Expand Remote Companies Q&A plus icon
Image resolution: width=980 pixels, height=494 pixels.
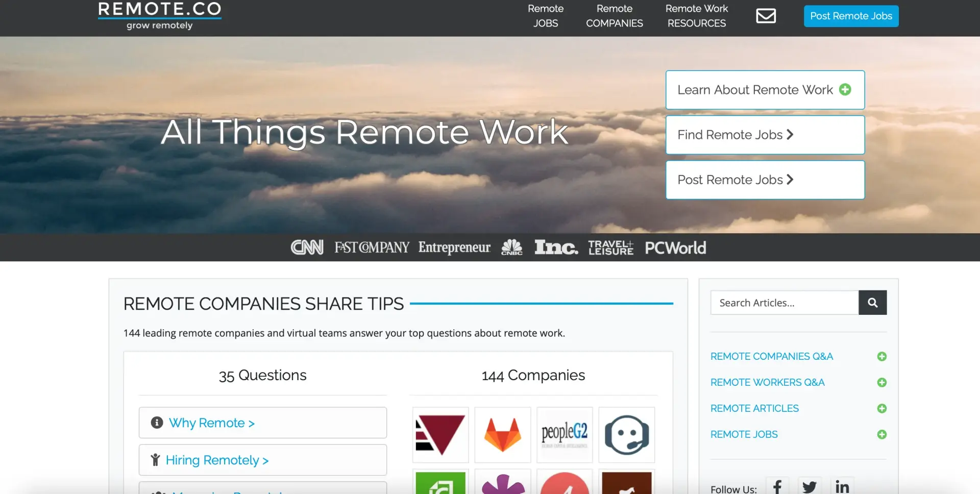[x=881, y=356]
